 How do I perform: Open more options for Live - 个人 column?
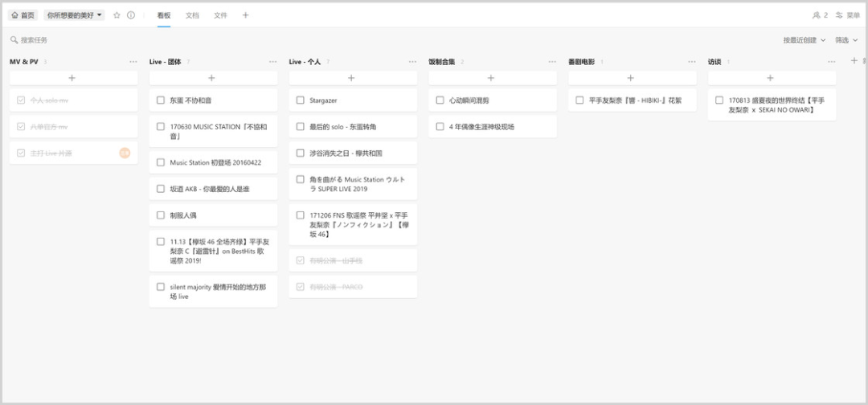click(412, 62)
